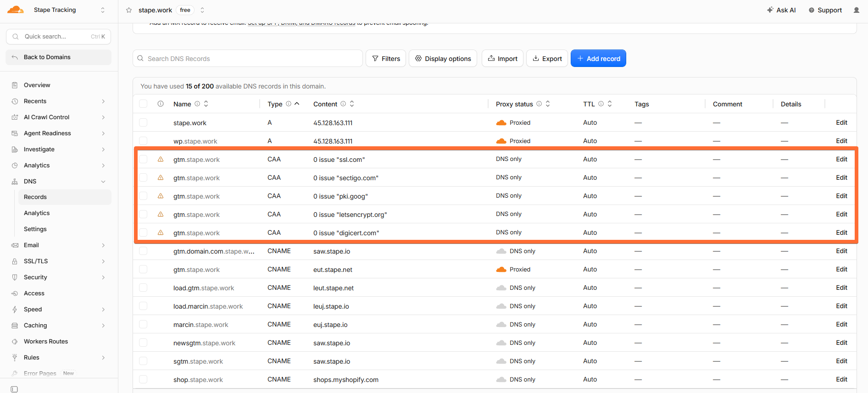Sort records by the TTL column
The image size is (868, 393).
click(610, 104)
